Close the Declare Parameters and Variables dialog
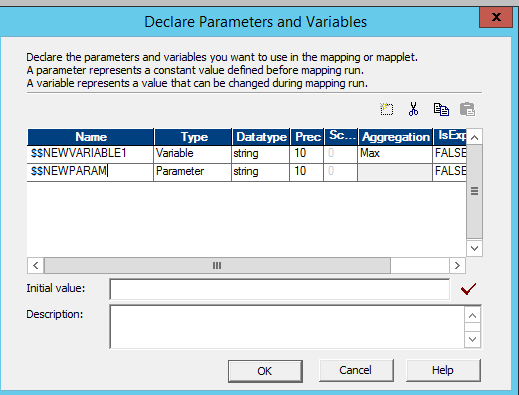 click(496, 17)
